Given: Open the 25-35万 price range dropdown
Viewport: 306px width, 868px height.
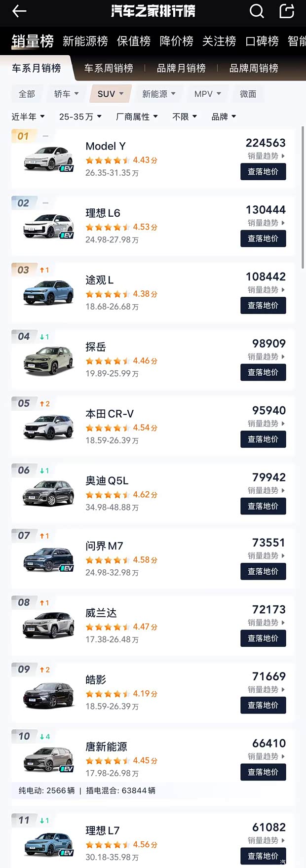Looking at the screenshot, I should 80,117.
